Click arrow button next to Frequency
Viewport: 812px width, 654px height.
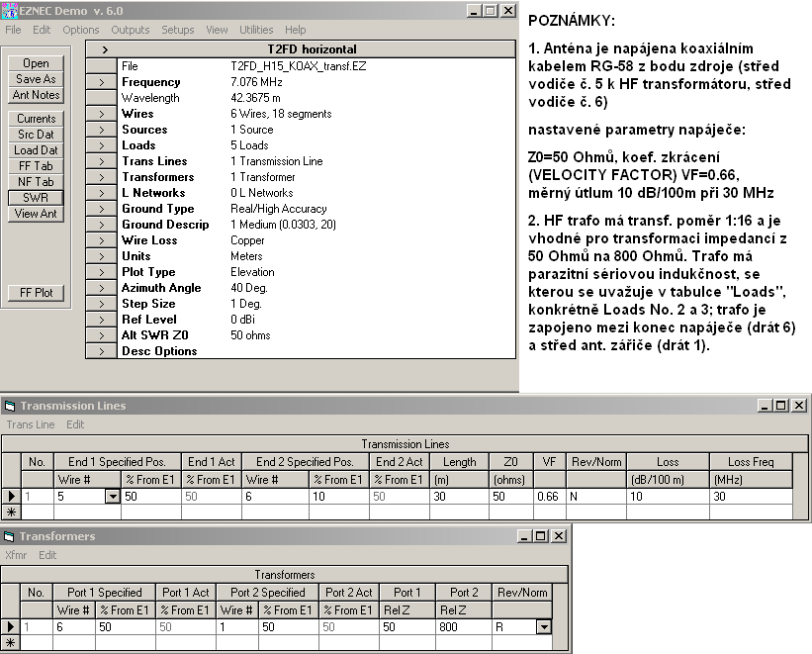(101, 82)
